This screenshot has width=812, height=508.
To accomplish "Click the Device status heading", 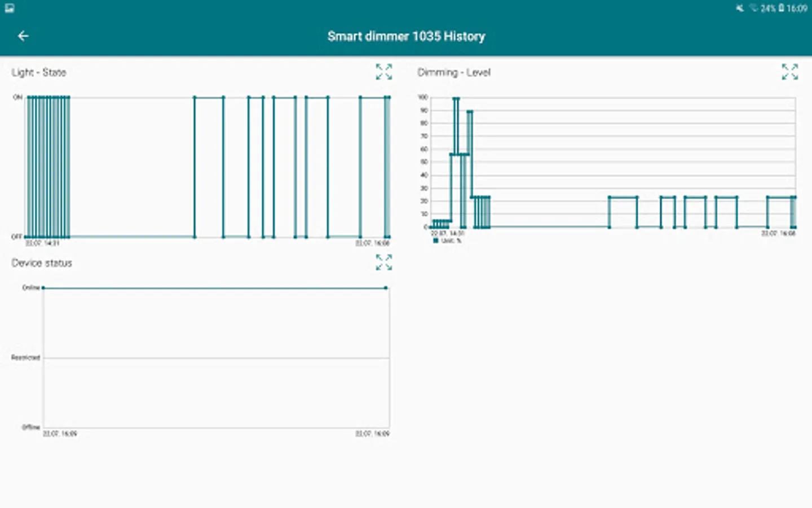I will click(x=42, y=263).
